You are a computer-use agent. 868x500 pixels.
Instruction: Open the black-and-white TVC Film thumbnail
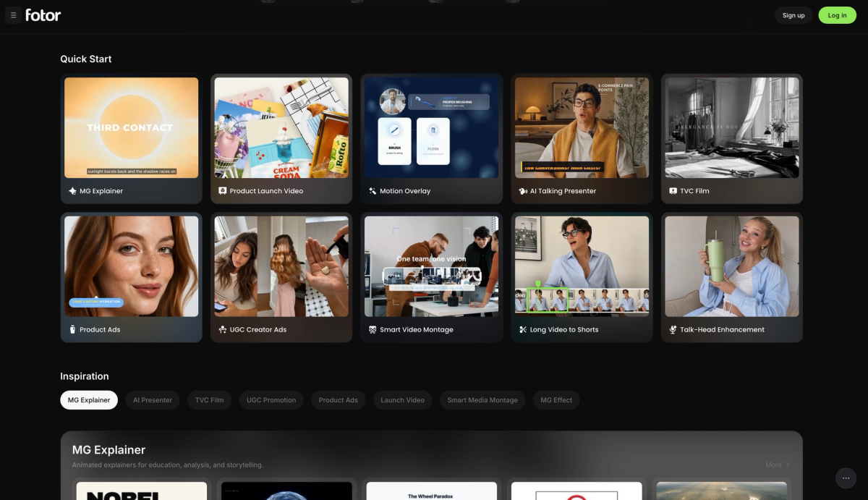(732, 127)
